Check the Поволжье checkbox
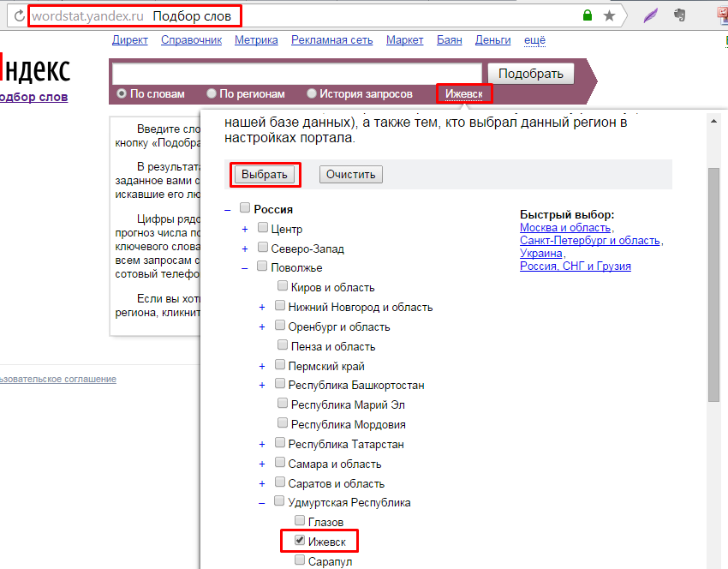This screenshot has height=569, width=728. coord(262,267)
